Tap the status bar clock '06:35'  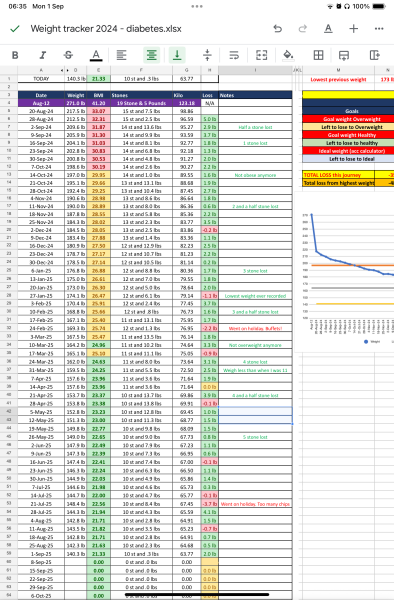(x=18, y=7)
